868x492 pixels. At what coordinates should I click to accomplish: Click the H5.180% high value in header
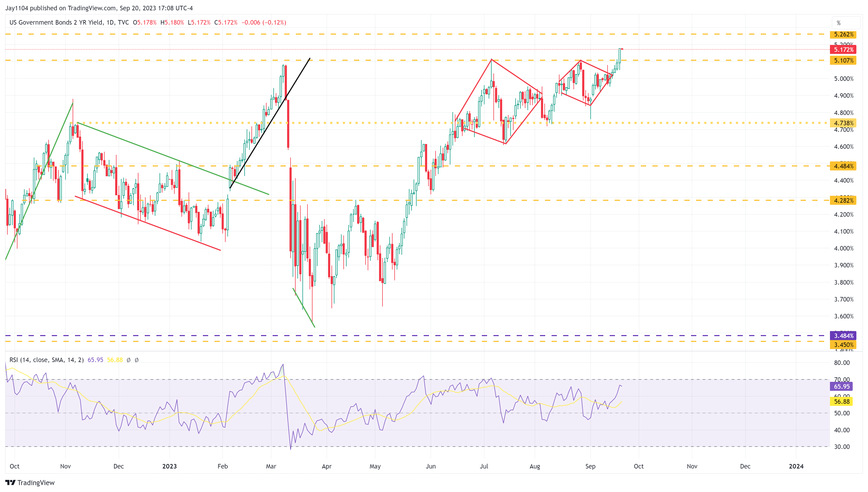[172, 22]
